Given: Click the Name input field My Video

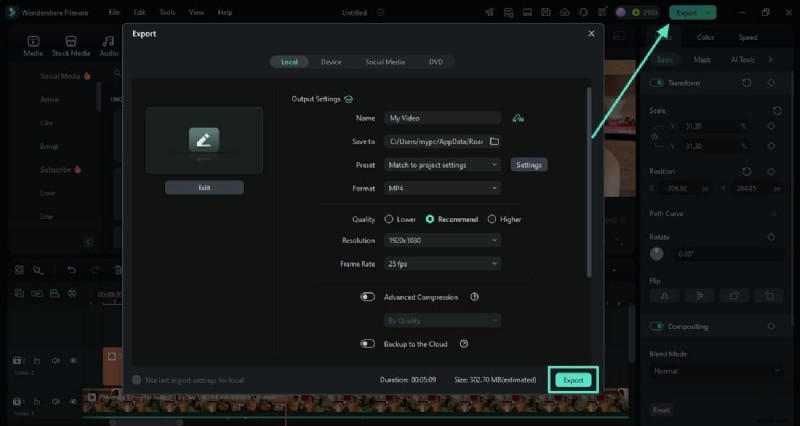Looking at the screenshot, I should 440,118.
